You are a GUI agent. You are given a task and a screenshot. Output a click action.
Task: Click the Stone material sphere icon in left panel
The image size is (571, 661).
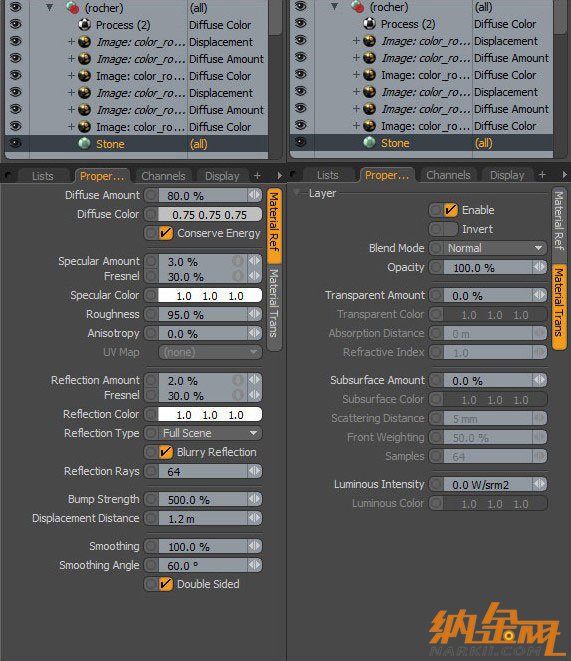click(x=84, y=143)
